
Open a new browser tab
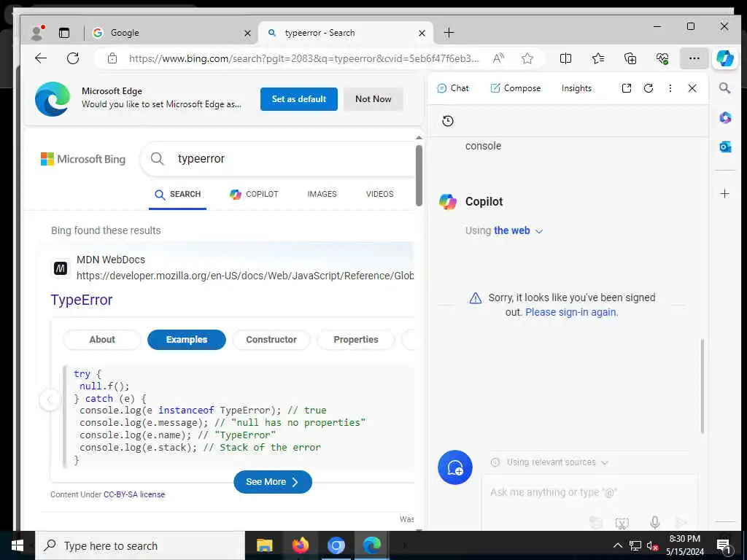point(449,32)
